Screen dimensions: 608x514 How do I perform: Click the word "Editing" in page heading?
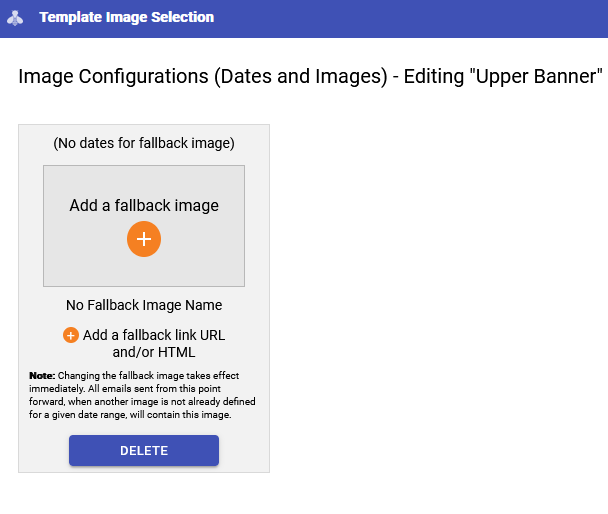click(x=434, y=76)
